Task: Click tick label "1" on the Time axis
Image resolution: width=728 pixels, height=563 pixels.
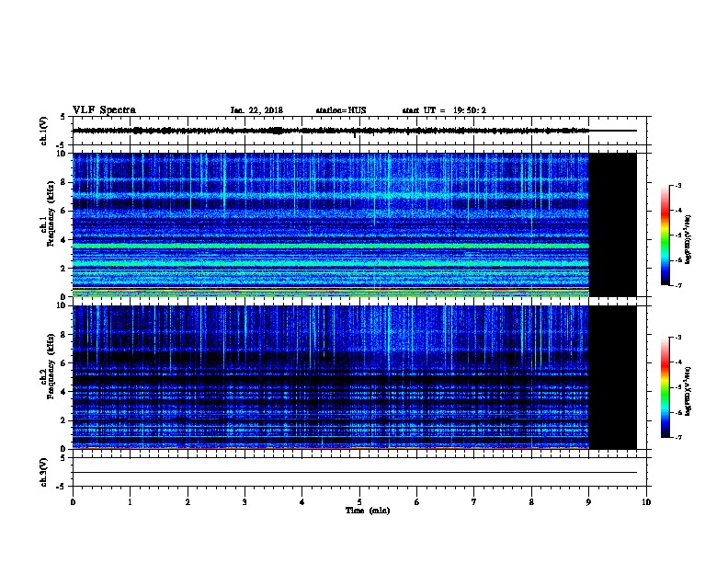Action: click(x=130, y=502)
